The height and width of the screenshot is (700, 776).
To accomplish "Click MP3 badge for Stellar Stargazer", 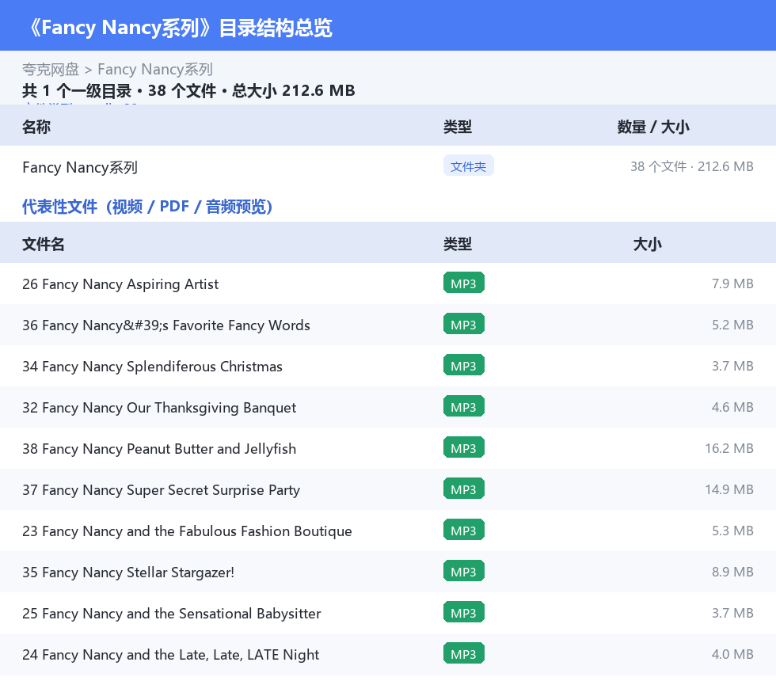I will click(464, 571).
